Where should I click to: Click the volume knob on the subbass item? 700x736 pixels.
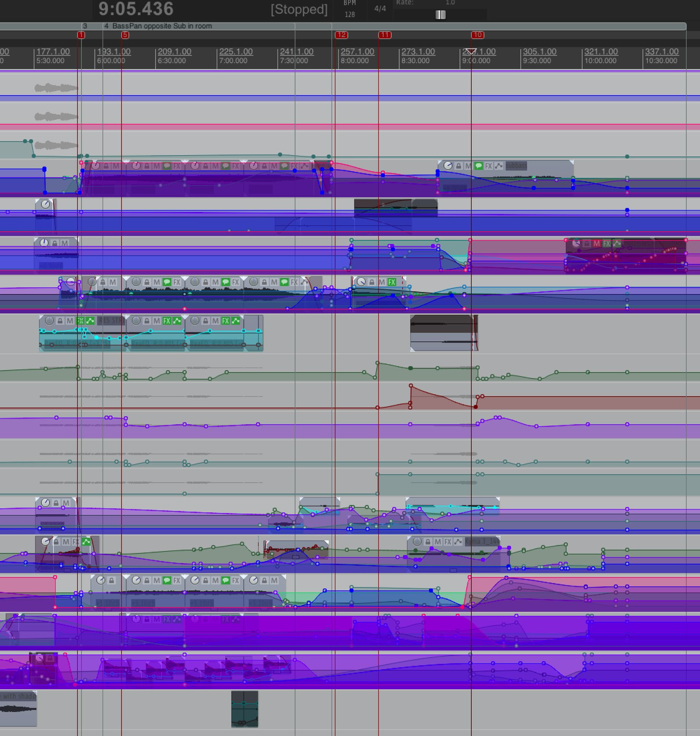[x=448, y=166]
